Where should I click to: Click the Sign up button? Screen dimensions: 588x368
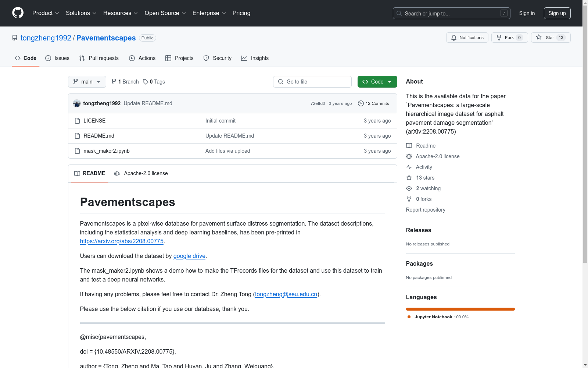[557, 13]
